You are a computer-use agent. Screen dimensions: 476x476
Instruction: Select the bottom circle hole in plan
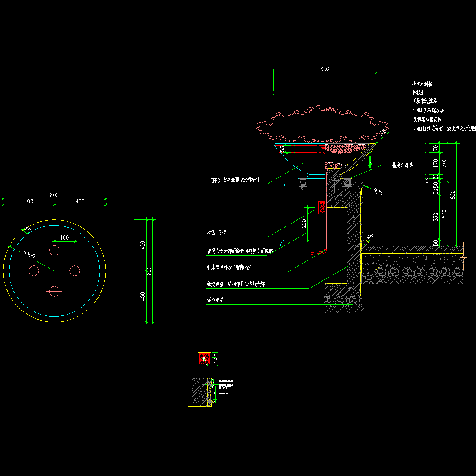pos(54,291)
